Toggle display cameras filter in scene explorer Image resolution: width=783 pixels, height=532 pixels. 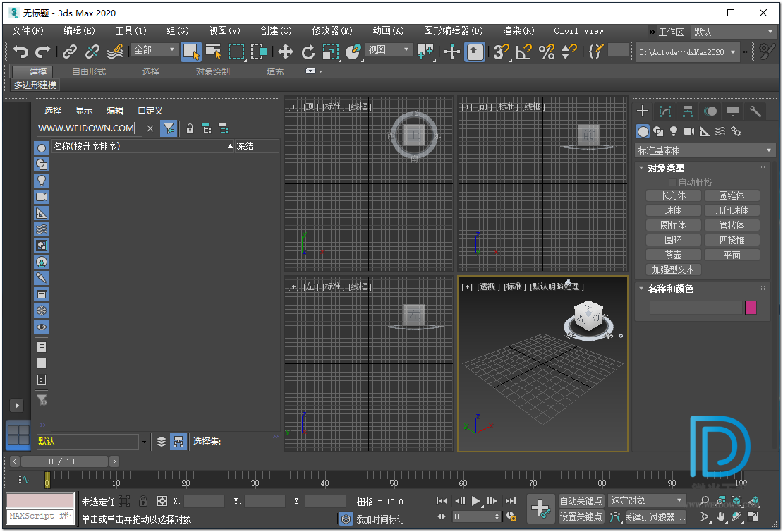click(x=42, y=197)
